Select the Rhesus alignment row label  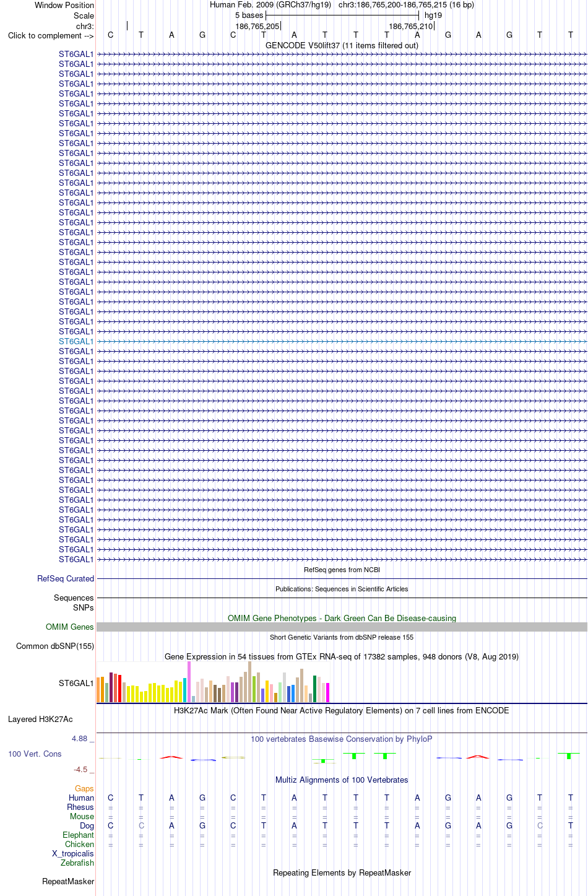80,807
